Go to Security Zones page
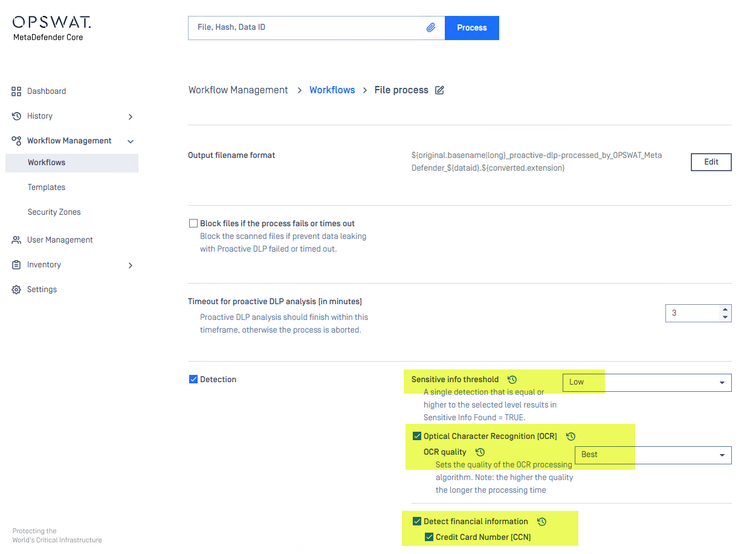 click(54, 212)
